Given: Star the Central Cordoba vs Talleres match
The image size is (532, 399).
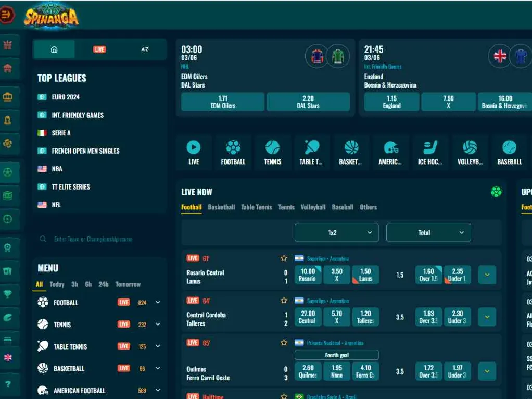Looking at the screenshot, I should [284, 300].
